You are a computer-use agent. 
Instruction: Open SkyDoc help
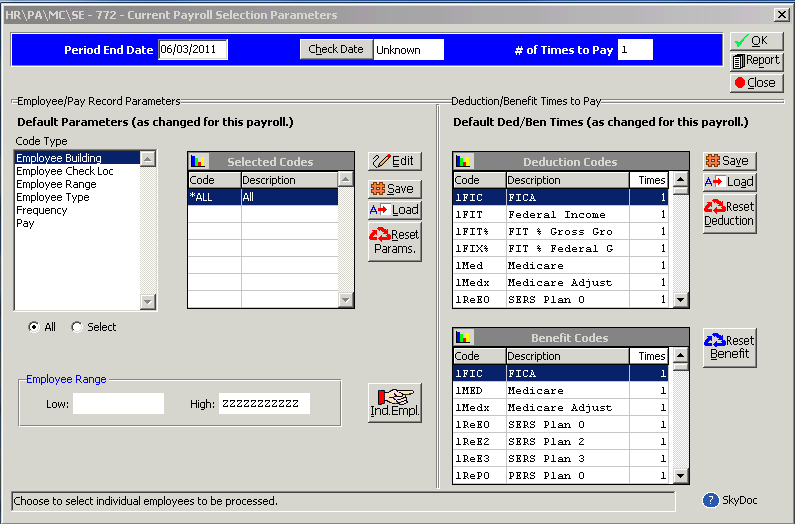[731, 500]
